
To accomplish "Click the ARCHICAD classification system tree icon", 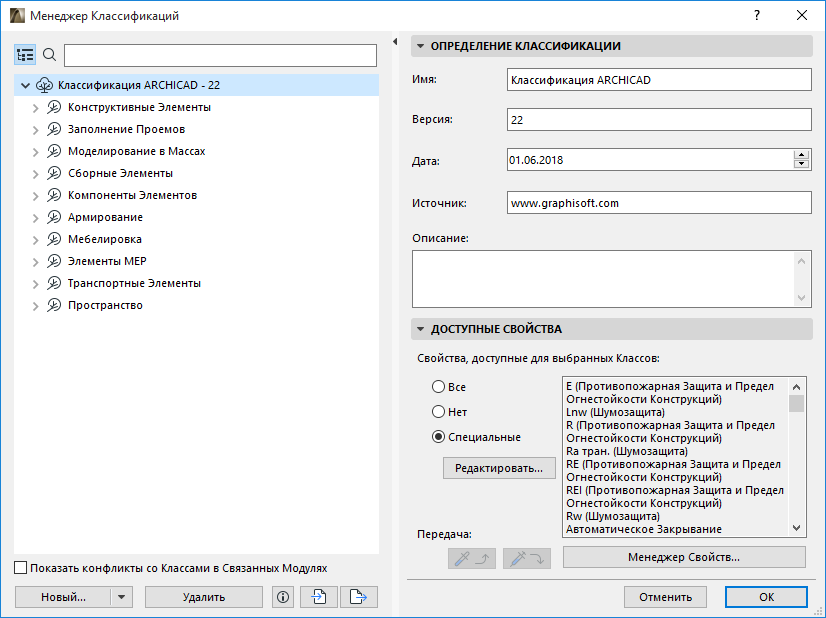I will 44,85.
